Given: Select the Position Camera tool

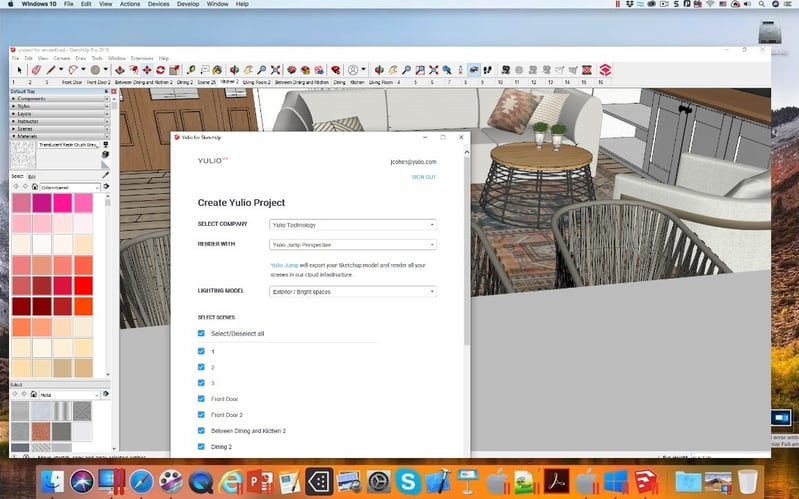Looking at the screenshot, I should pos(460,70).
